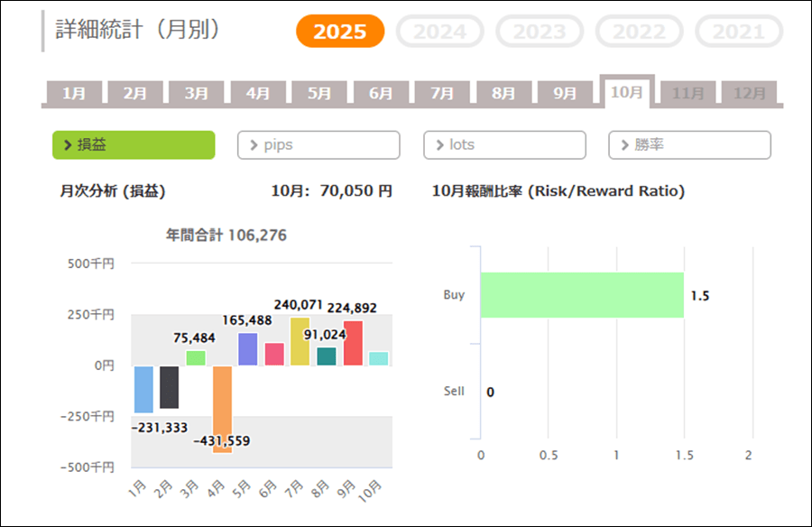
Task: Click the active 10月 tab
Action: click(x=627, y=92)
